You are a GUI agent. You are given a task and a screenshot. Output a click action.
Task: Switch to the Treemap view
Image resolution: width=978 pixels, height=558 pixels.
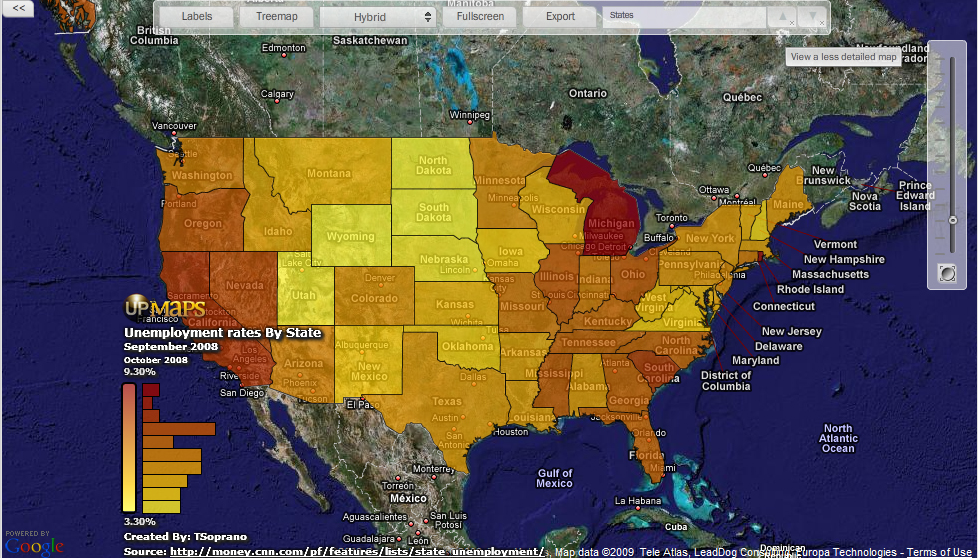tap(275, 17)
